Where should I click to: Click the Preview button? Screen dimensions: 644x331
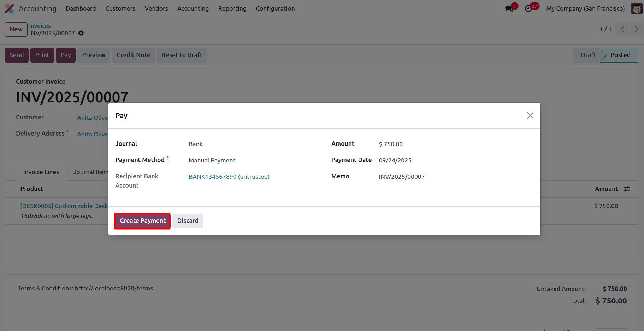94,55
